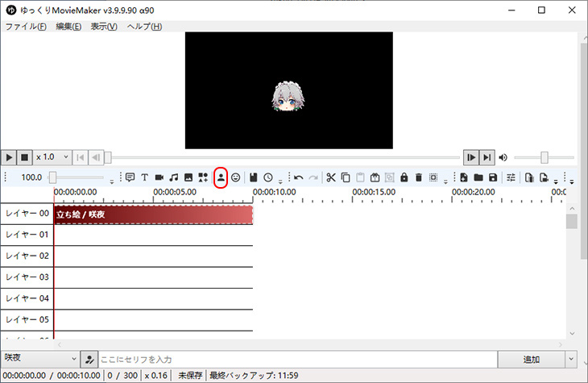Click the playback seek bar

click(283, 157)
